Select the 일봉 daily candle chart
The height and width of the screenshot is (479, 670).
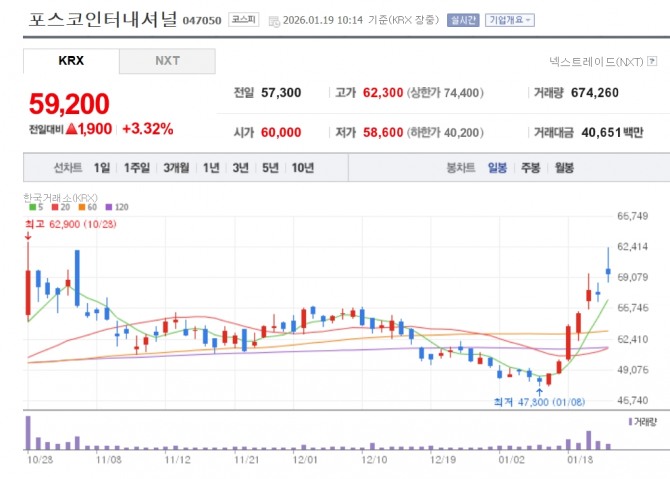coord(497,168)
